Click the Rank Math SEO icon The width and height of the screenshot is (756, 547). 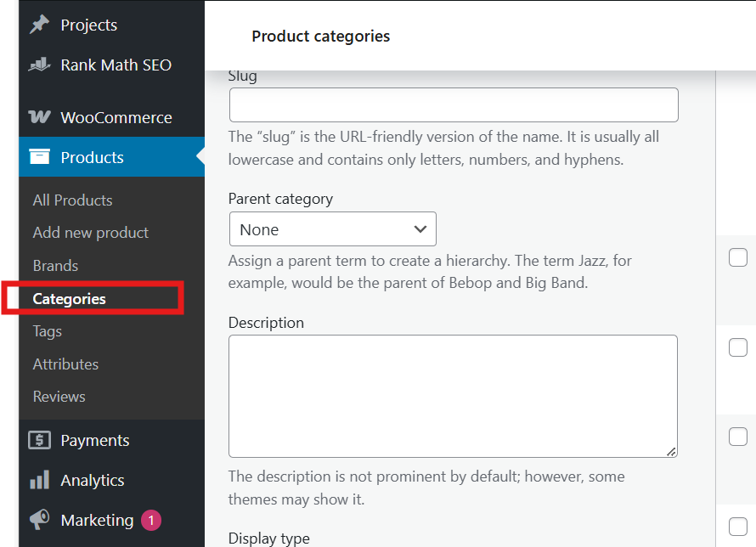pos(39,65)
